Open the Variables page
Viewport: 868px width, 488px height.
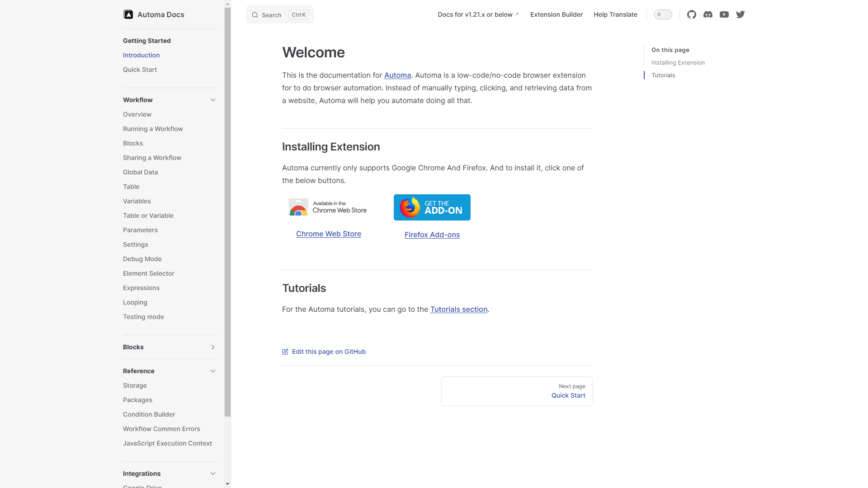click(137, 201)
